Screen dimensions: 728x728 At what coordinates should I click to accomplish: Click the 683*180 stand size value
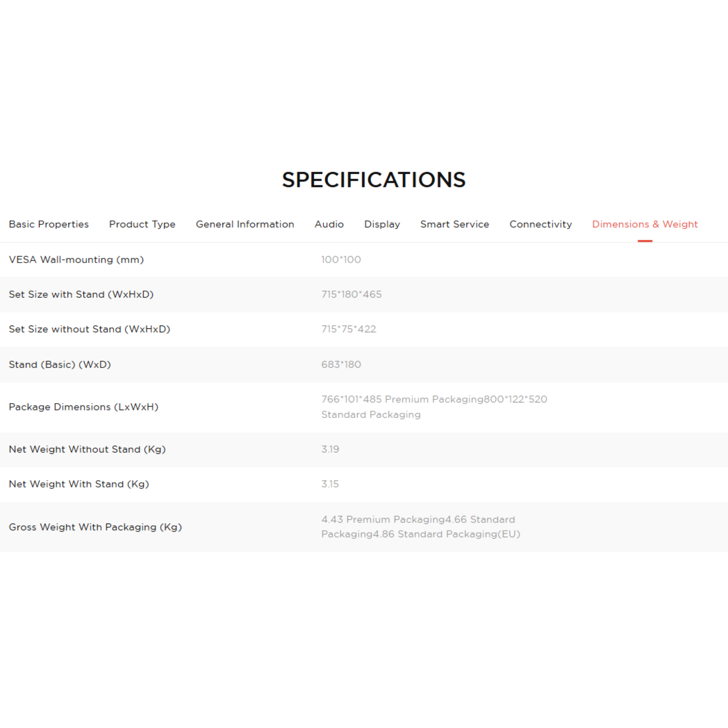pyautogui.click(x=341, y=364)
